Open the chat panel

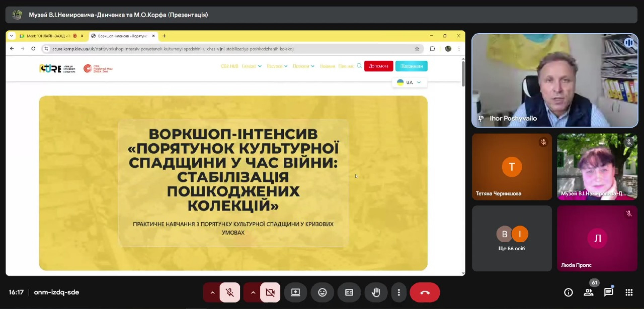(x=608, y=293)
